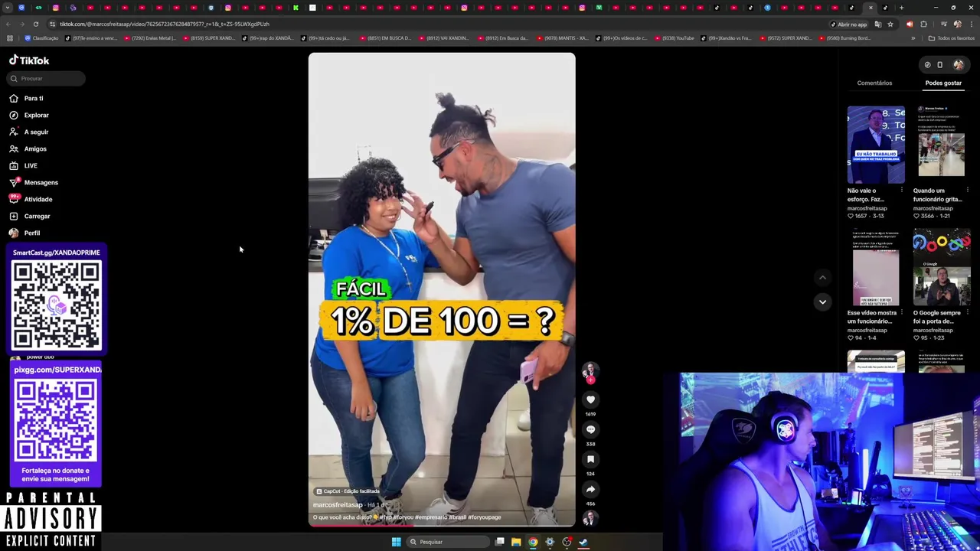Click the CapCut Edição facilitada label

(347, 491)
